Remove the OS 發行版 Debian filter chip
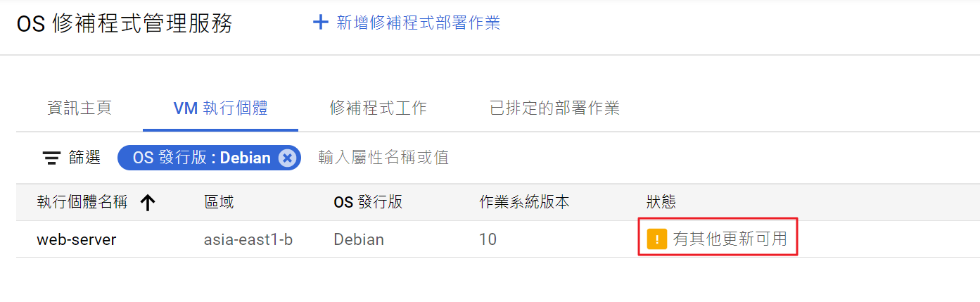The height and width of the screenshot is (302, 980). click(x=286, y=158)
